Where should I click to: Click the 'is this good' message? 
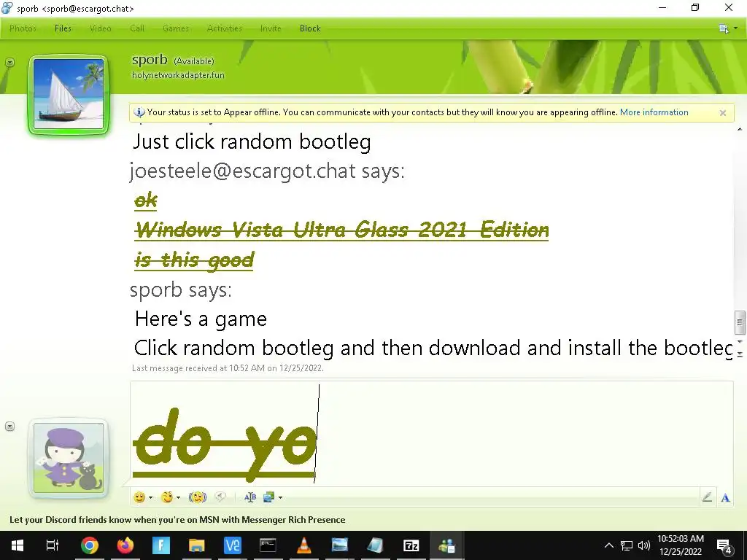[x=194, y=260]
